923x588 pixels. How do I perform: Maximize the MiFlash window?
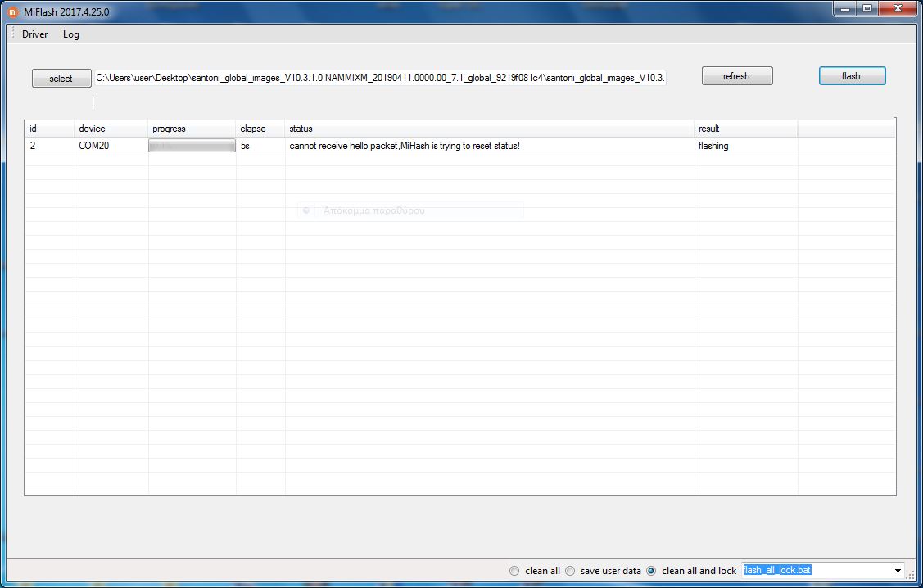click(867, 9)
